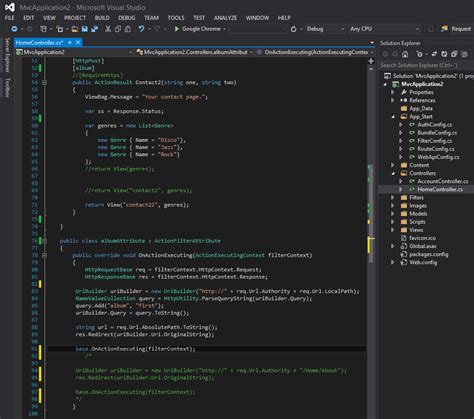Click the Search Solution Explorer input field
Screen dimensions: 474x419
coord(427,65)
